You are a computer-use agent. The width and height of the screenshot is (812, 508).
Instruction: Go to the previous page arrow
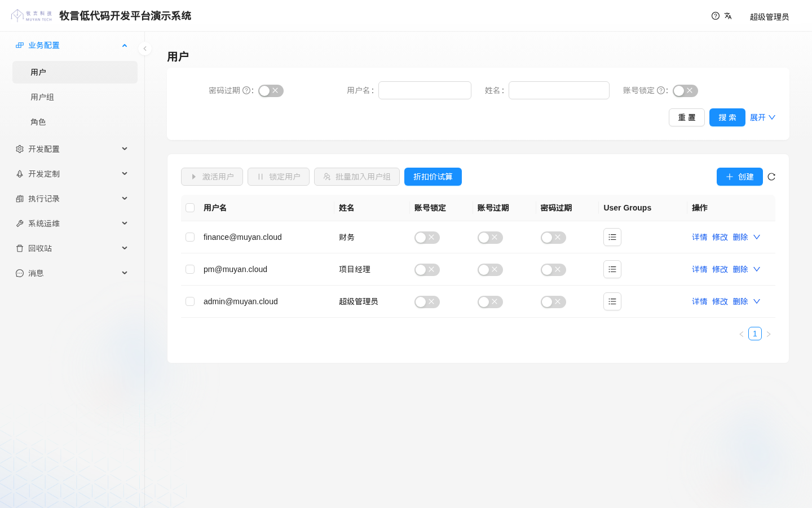[x=742, y=334]
